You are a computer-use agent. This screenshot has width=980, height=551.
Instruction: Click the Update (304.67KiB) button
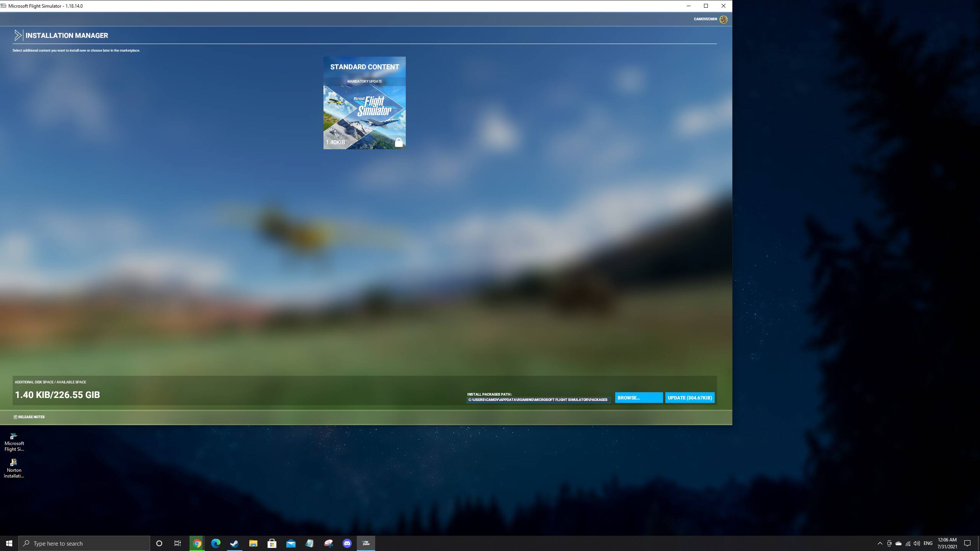(689, 398)
